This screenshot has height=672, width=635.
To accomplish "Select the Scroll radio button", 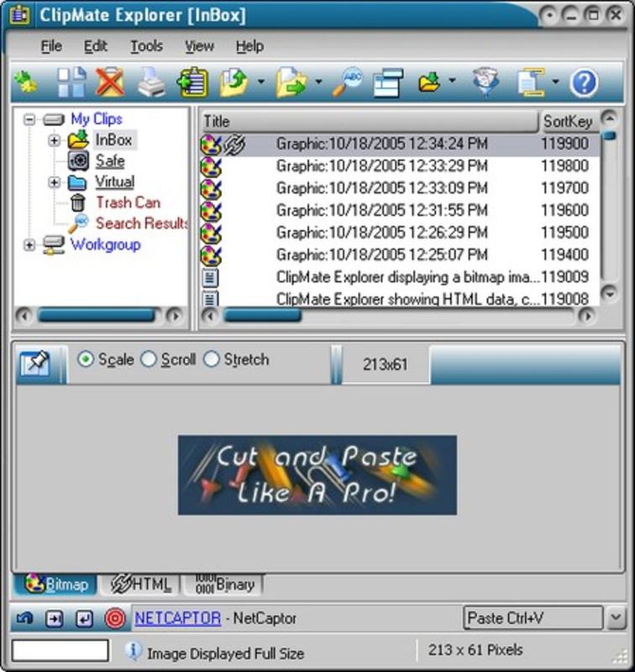I will 149,360.
